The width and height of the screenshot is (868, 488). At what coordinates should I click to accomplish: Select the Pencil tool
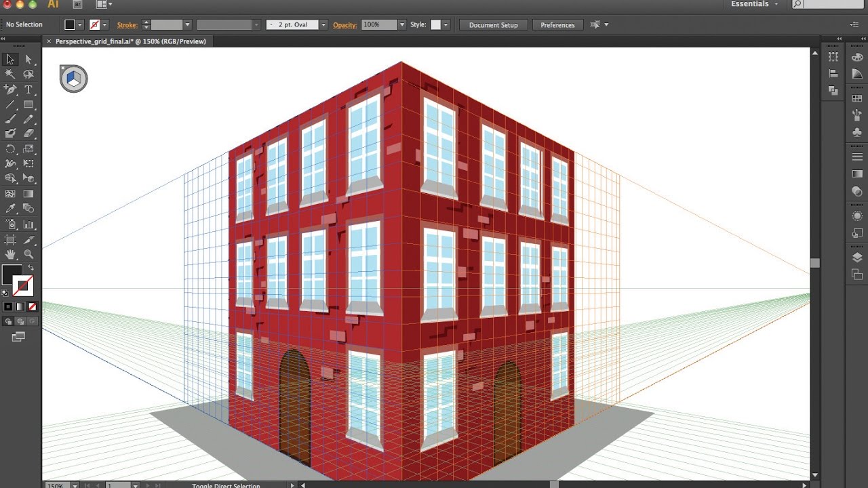pyautogui.click(x=28, y=119)
